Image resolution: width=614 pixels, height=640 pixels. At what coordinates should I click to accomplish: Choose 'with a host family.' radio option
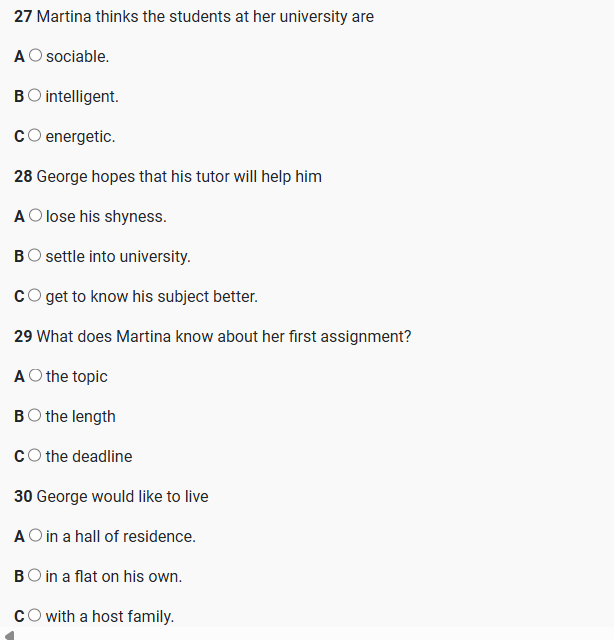tap(36, 616)
